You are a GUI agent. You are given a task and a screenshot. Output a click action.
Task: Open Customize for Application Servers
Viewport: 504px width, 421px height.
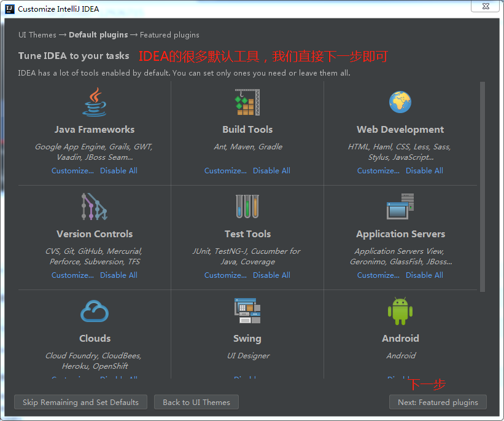pos(378,275)
